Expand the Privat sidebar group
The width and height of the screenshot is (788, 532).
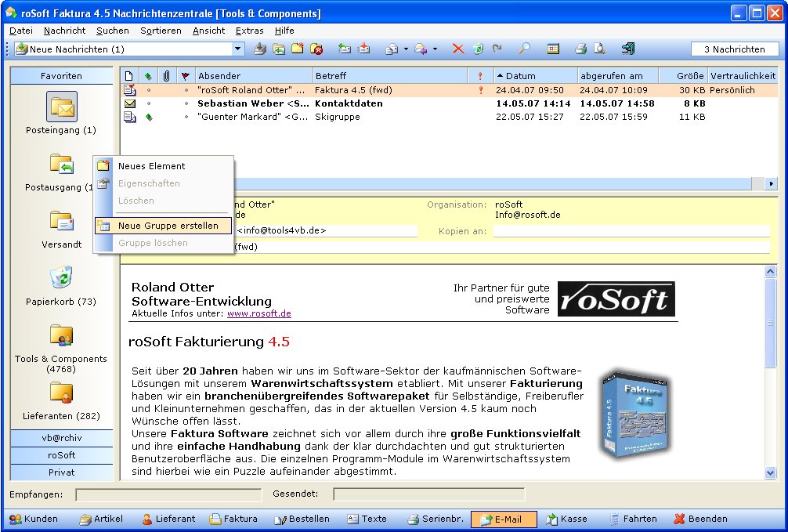pos(61,472)
